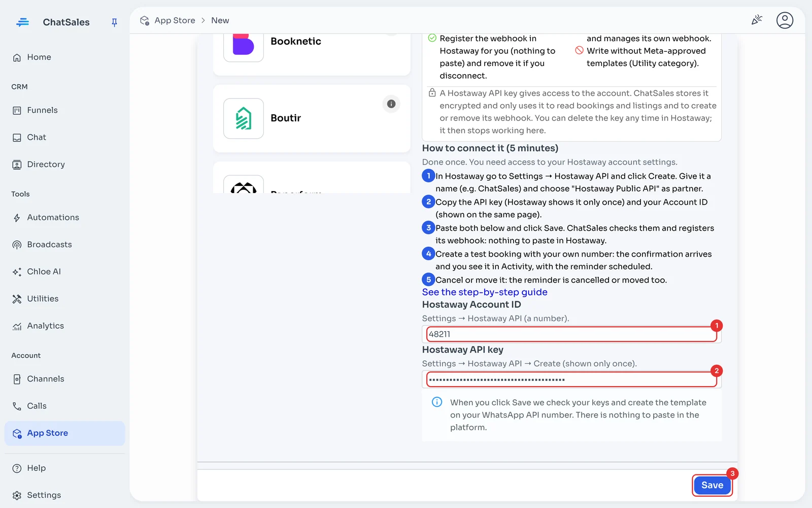Image resolution: width=812 pixels, height=508 pixels.
Task: Click the How to connect it heading
Action: pyautogui.click(x=490, y=148)
